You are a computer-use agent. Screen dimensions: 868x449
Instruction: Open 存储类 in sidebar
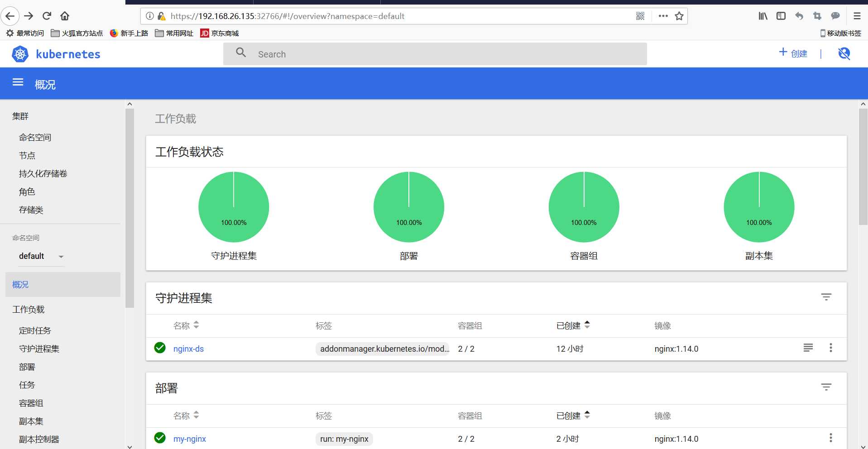pyautogui.click(x=31, y=210)
